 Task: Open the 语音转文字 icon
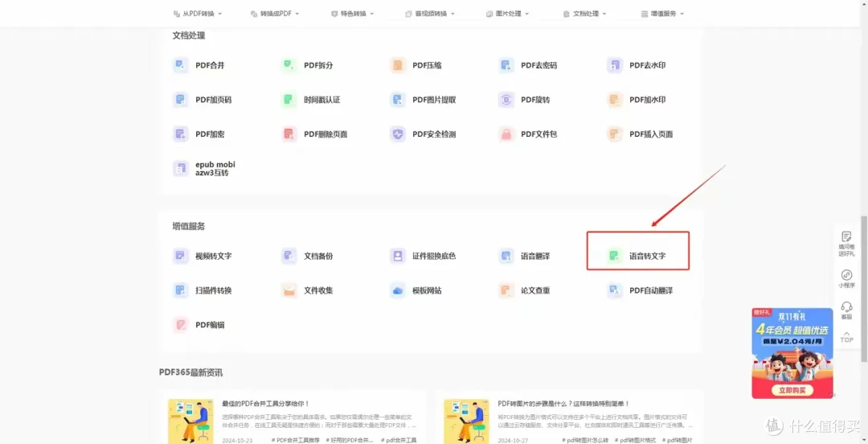click(615, 256)
